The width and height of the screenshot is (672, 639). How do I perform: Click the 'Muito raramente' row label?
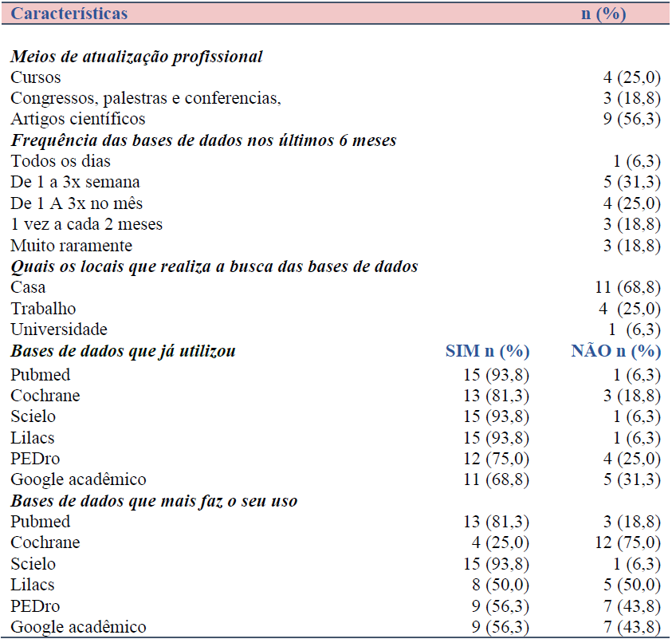click(72, 245)
